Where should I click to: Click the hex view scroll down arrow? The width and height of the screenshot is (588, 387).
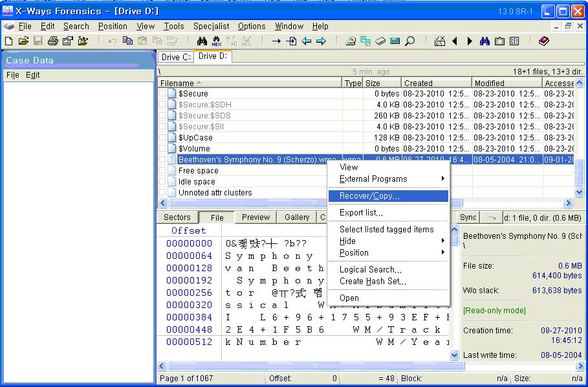click(x=454, y=355)
